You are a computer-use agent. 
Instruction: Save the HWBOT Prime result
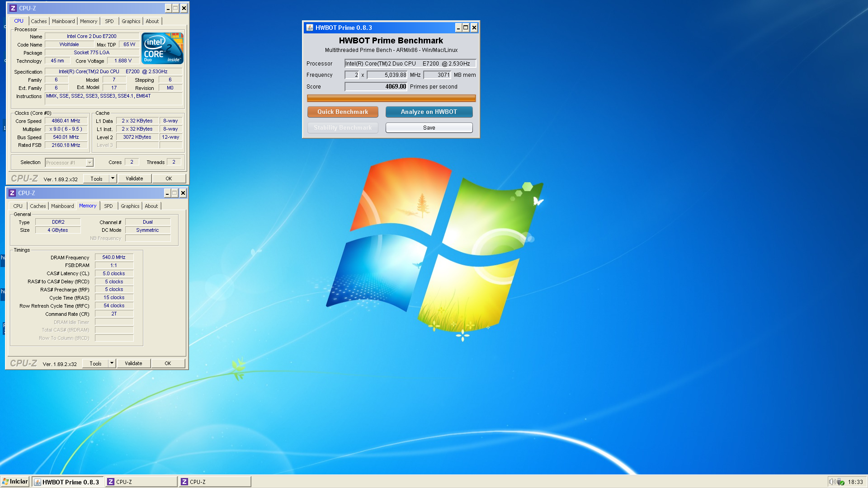[x=429, y=128]
